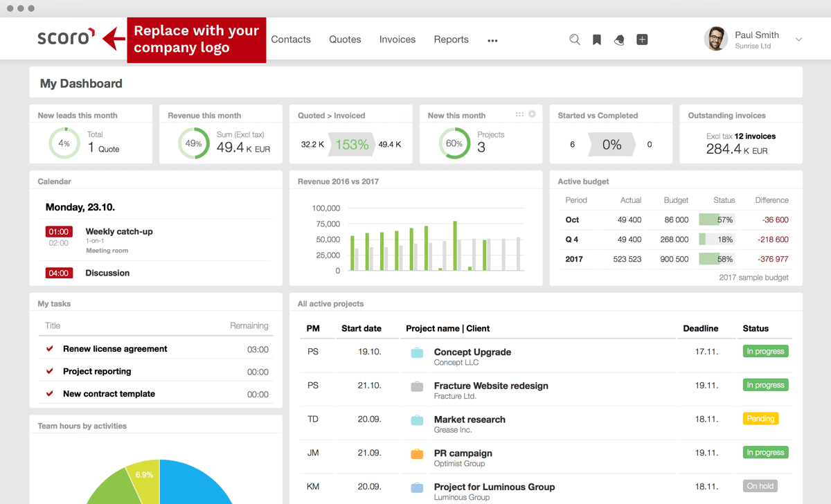The height and width of the screenshot is (504, 831).
Task: Expand the Paul Smith account dropdown arrow
Action: tap(798, 39)
